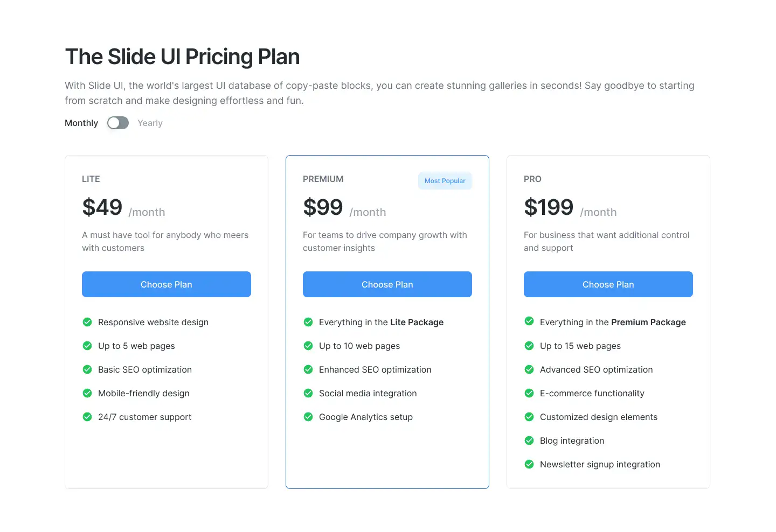Viewport: 776px width, 532px height.
Task: Click checkmark icon beside Google Analytics setup
Action: [x=308, y=417]
